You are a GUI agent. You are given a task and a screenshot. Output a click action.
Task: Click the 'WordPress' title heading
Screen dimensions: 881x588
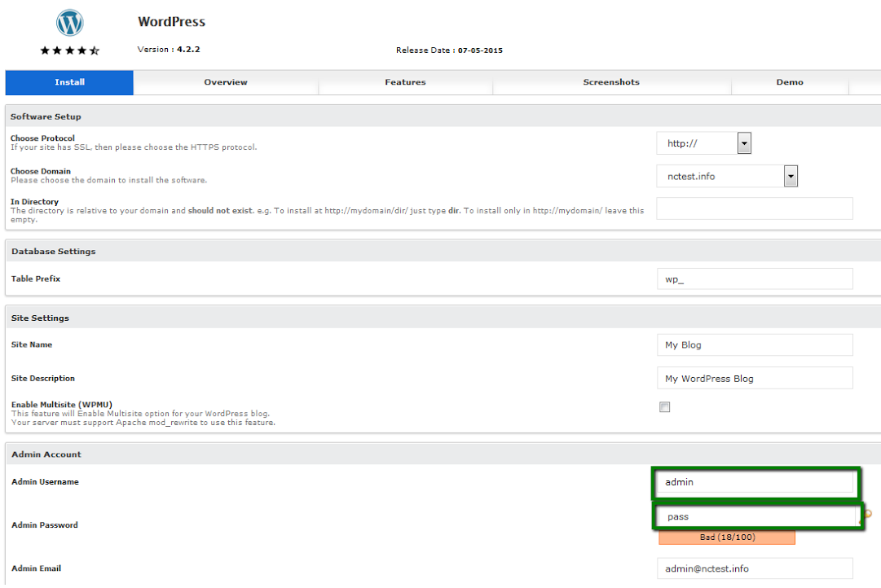pos(171,22)
